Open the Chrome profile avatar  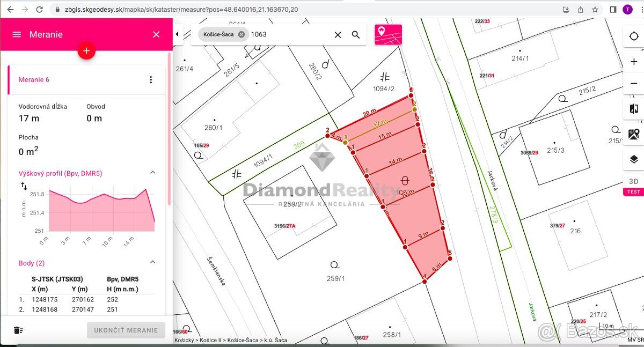pyautogui.click(x=627, y=10)
